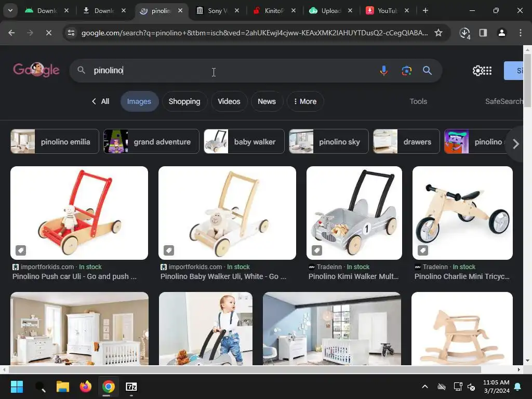Screen dimensions: 532x399
Task: Open Pinolino Charlie Mini Tricycle link
Action: pyautogui.click(x=462, y=276)
